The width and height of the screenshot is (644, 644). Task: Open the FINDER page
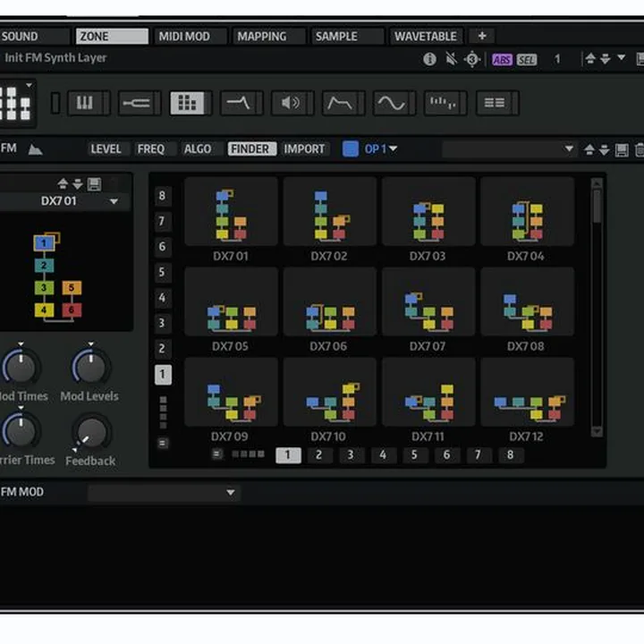tap(251, 149)
